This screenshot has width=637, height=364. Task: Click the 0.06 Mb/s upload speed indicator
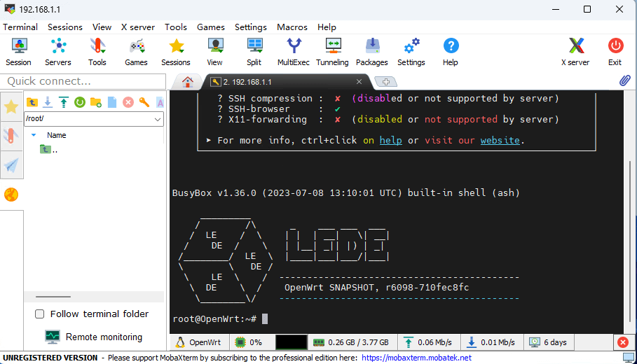point(429,342)
